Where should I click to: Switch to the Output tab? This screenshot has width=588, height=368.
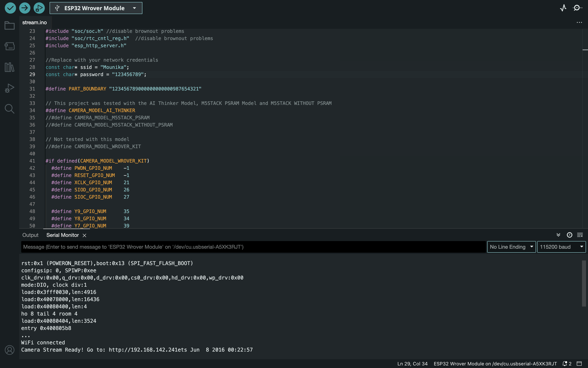[x=30, y=235]
